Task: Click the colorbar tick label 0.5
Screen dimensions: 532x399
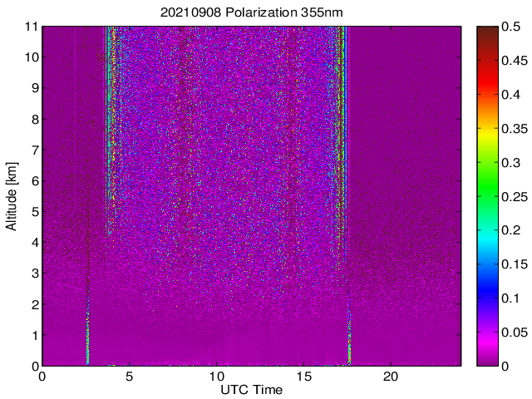Action: pyautogui.click(x=511, y=26)
